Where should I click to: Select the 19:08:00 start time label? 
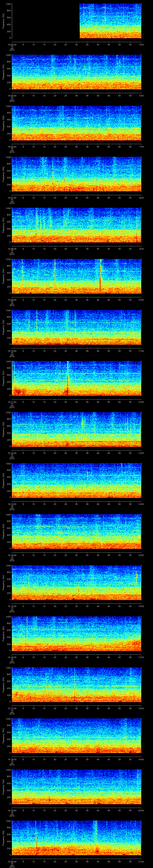(12, 249)
